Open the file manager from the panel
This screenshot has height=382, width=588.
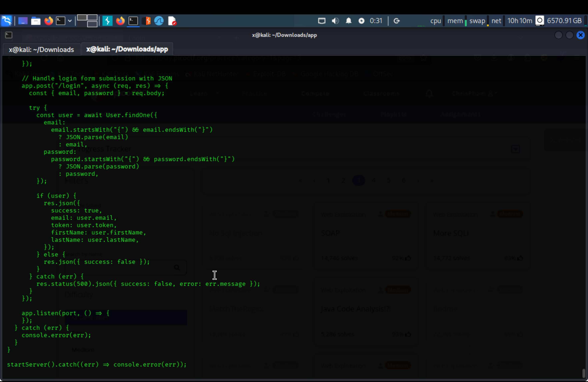[x=36, y=21]
